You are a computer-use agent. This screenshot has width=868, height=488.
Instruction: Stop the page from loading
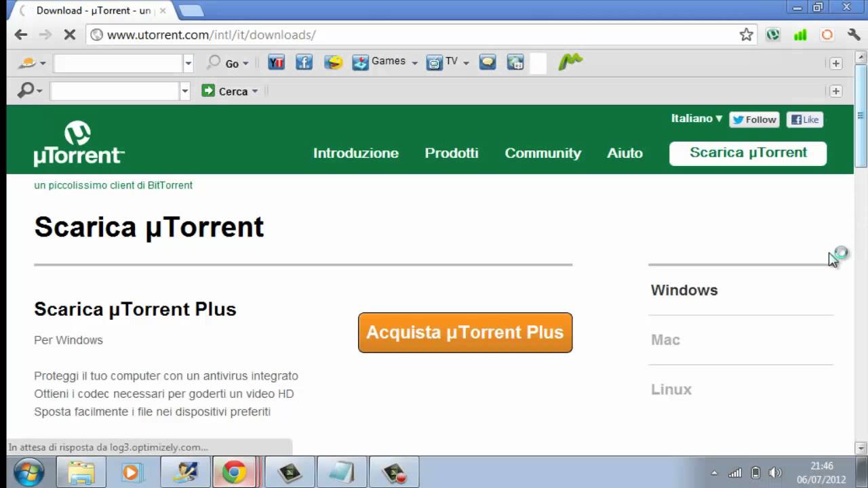(69, 35)
